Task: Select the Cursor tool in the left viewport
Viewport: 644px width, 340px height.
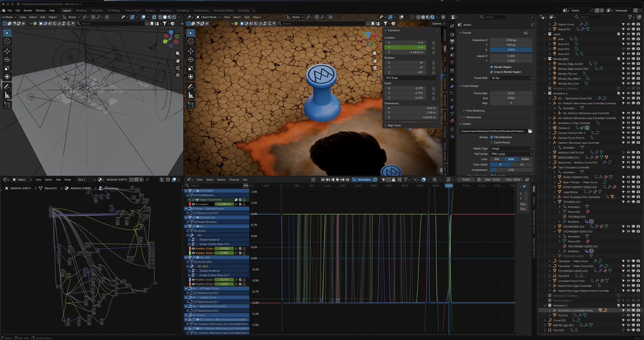Action: click(x=8, y=41)
